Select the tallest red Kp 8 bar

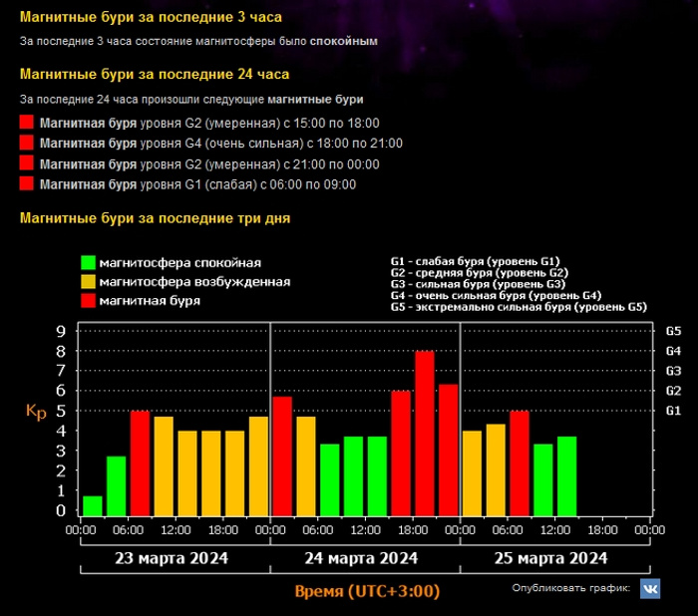pyautogui.click(x=425, y=434)
